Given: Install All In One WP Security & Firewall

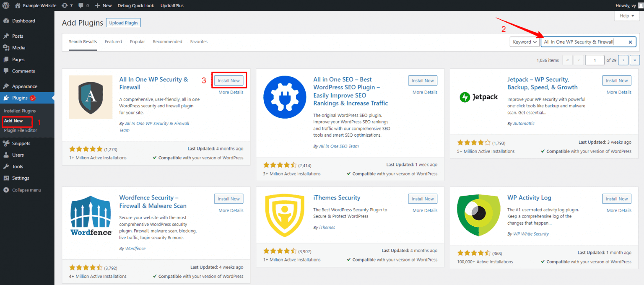Looking at the screenshot, I should 229,80.
